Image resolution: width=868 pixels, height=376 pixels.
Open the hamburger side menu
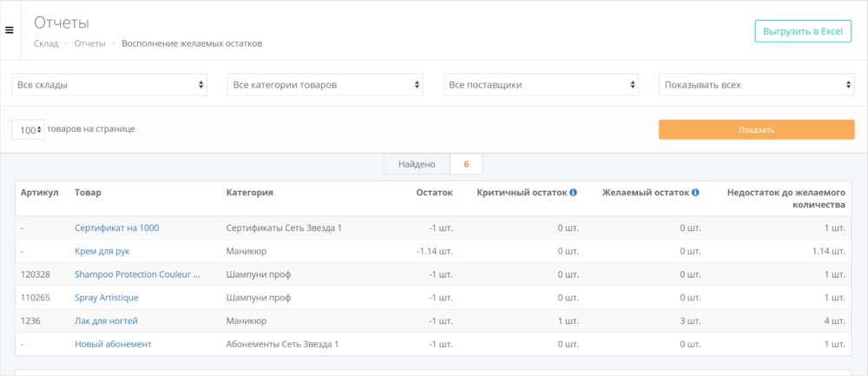(10, 30)
